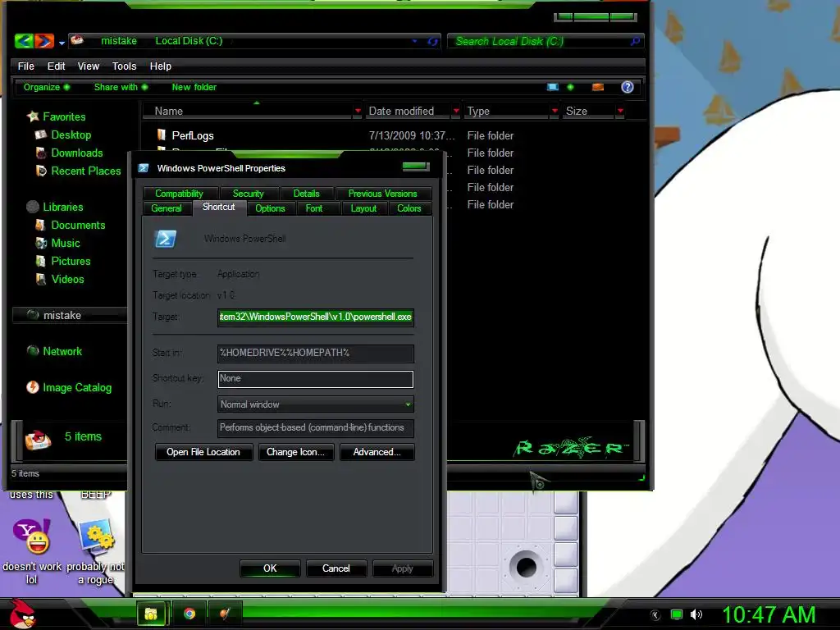The image size is (840, 630).
Task: Open the Run combo box showing Normal window
Action: click(316, 404)
